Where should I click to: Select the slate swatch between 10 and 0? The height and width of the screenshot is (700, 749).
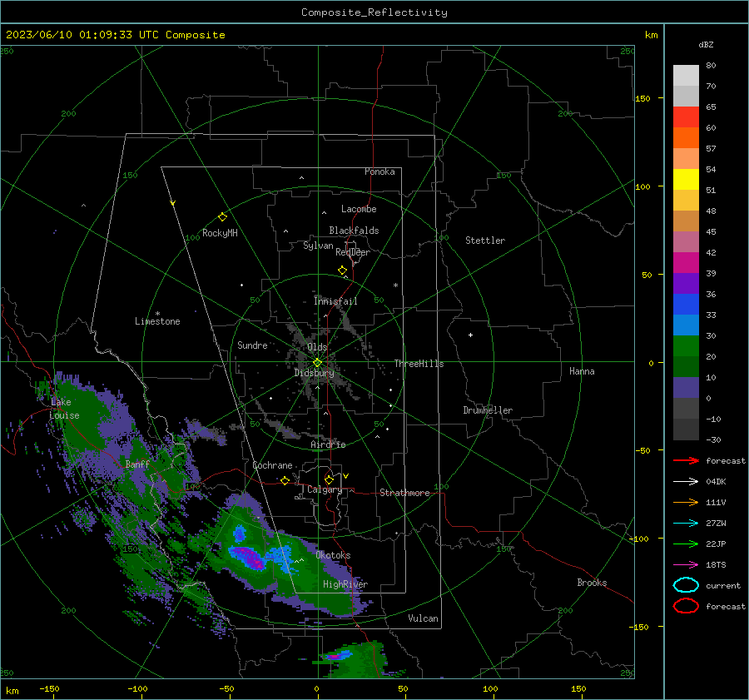(x=686, y=387)
